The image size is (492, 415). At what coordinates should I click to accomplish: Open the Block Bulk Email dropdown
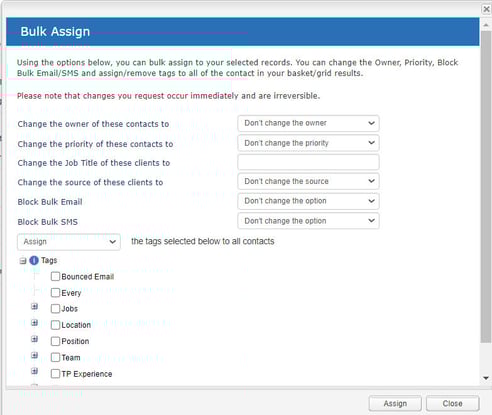coord(308,201)
